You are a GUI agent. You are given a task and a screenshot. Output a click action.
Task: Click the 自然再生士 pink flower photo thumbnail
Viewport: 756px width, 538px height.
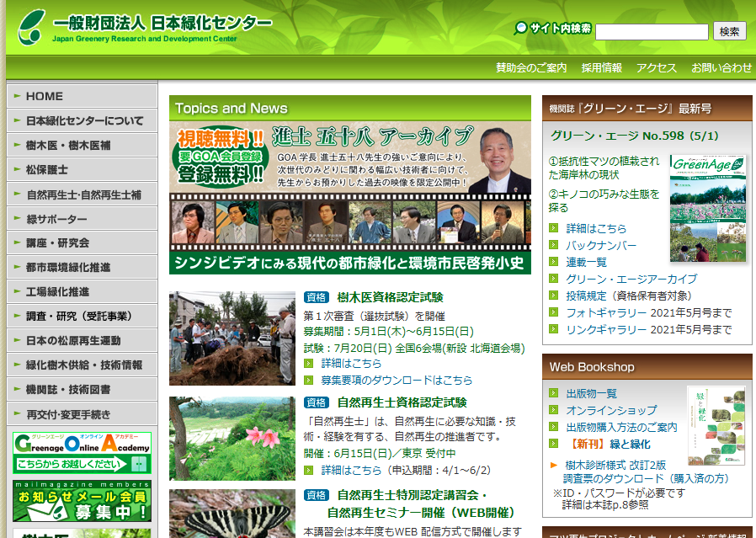pyautogui.click(x=232, y=439)
